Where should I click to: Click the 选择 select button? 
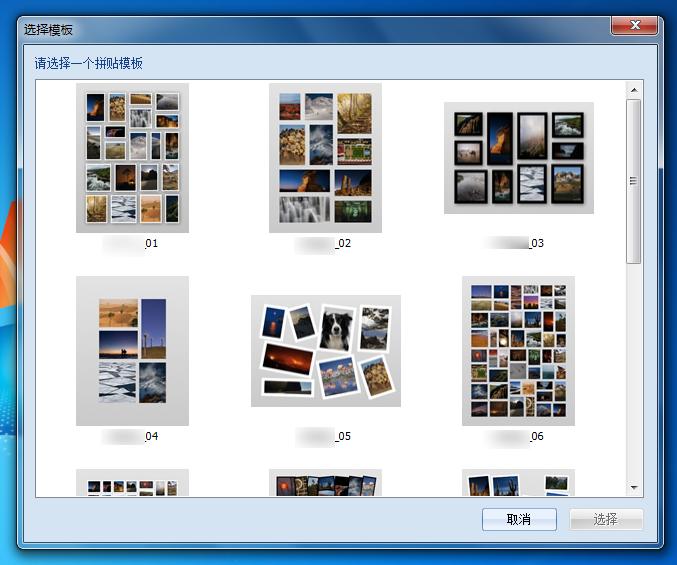coord(606,519)
